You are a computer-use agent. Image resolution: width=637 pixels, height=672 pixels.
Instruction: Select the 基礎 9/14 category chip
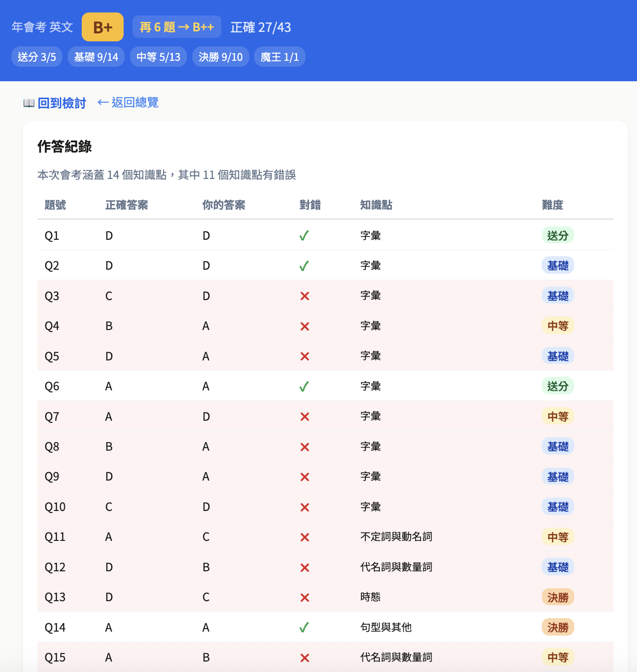pos(96,56)
